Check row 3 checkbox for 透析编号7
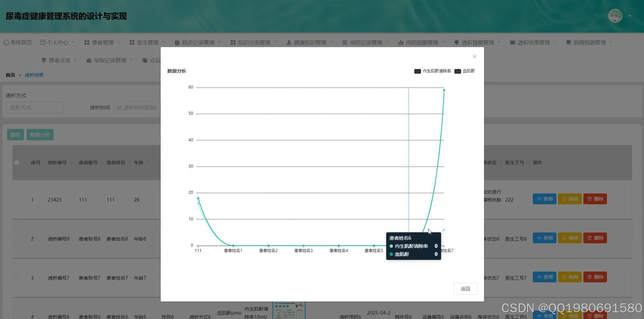 click(17, 278)
